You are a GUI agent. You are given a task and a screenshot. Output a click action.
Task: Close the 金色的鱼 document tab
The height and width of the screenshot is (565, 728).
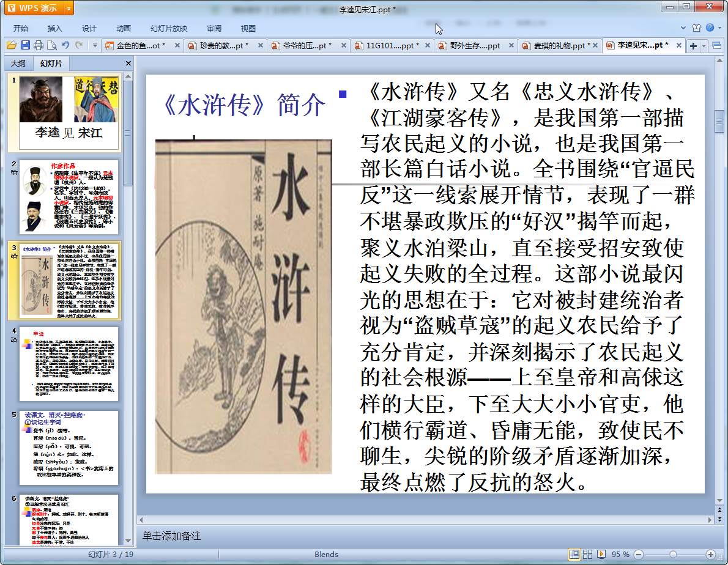point(177,45)
